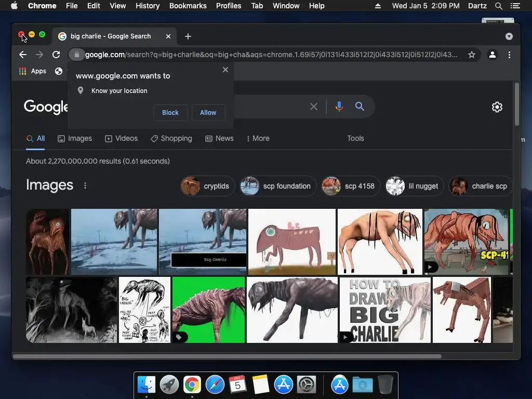Viewport: 532px width, 399px height.
Task: Open the Profiles menu
Action: tap(229, 6)
